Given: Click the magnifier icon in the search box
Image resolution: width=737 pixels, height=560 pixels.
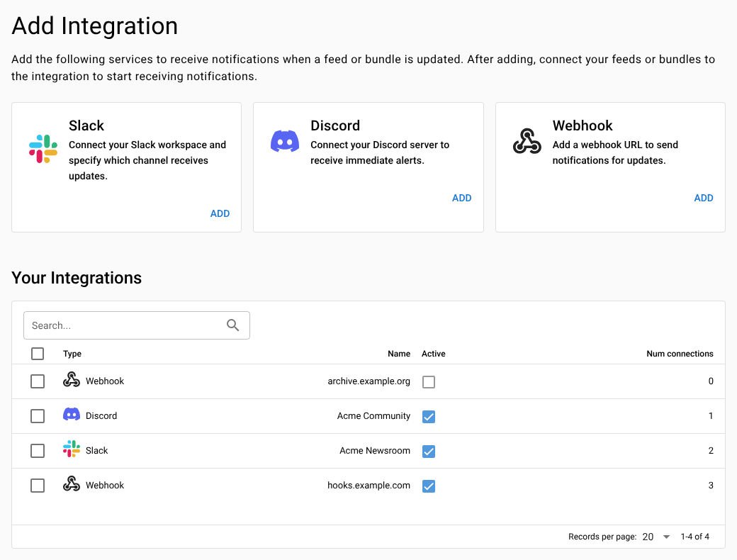Looking at the screenshot, I should 232,325.
